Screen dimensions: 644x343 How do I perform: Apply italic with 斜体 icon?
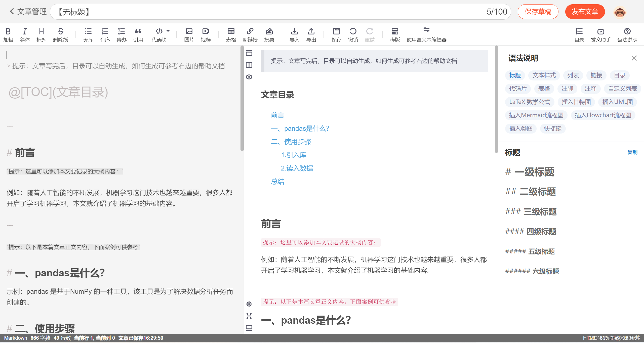(x=25, y=35)
